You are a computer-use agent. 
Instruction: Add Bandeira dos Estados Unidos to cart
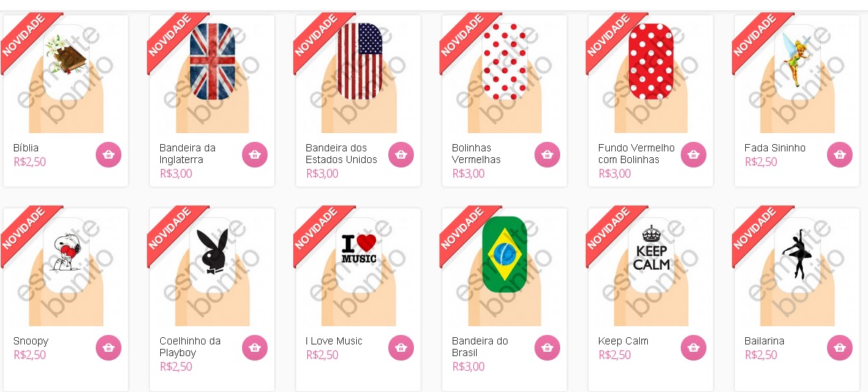(401, 154)
